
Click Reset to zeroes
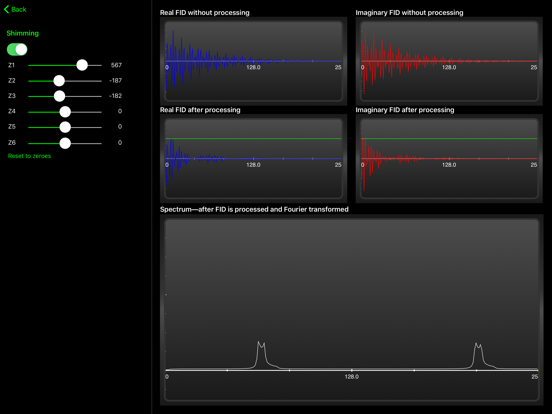click(30, 156)
